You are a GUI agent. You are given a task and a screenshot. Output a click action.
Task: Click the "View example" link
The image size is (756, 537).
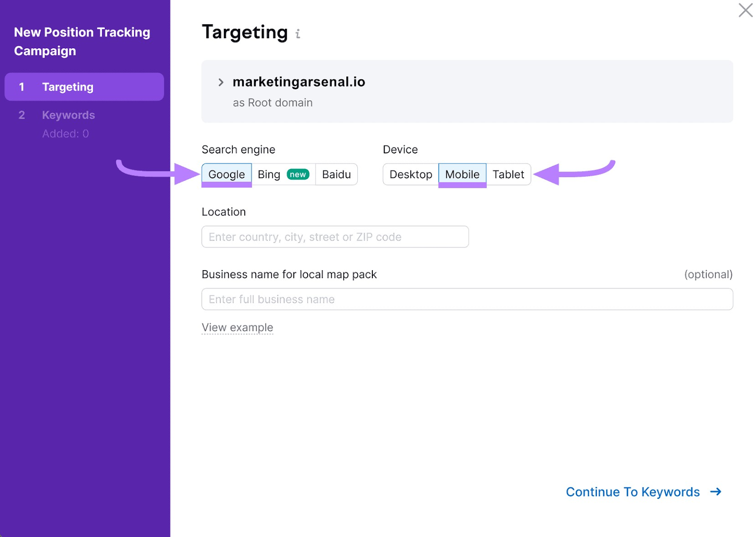(x=237, y=327)
